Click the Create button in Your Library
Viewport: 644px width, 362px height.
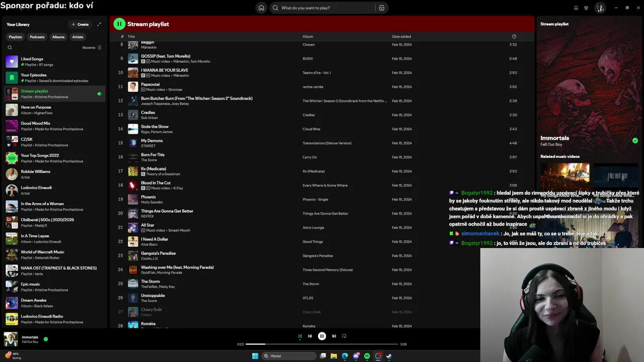(80, 24)
